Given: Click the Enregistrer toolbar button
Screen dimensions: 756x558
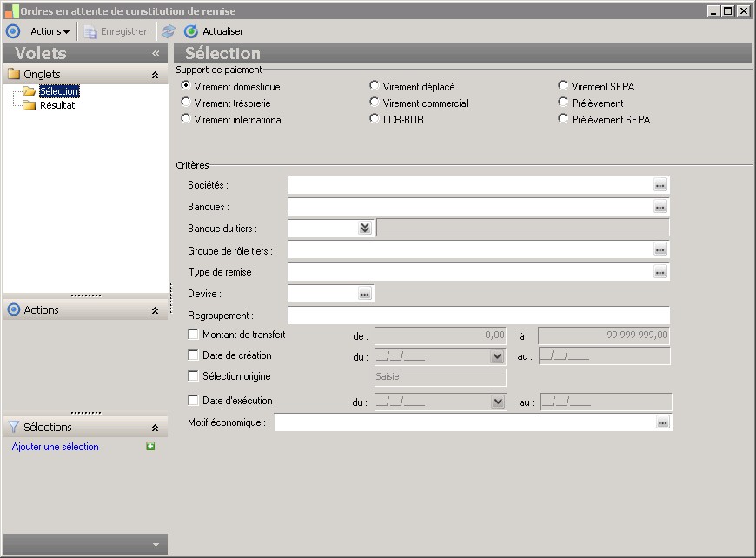Looking at the screenshot, I should [x=116, y=31].
